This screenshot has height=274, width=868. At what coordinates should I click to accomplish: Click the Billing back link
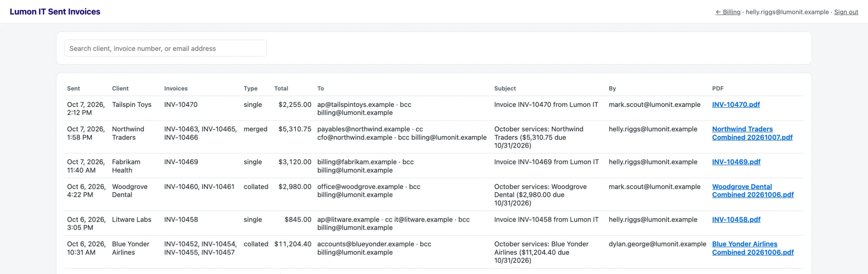tap(728, 12)
